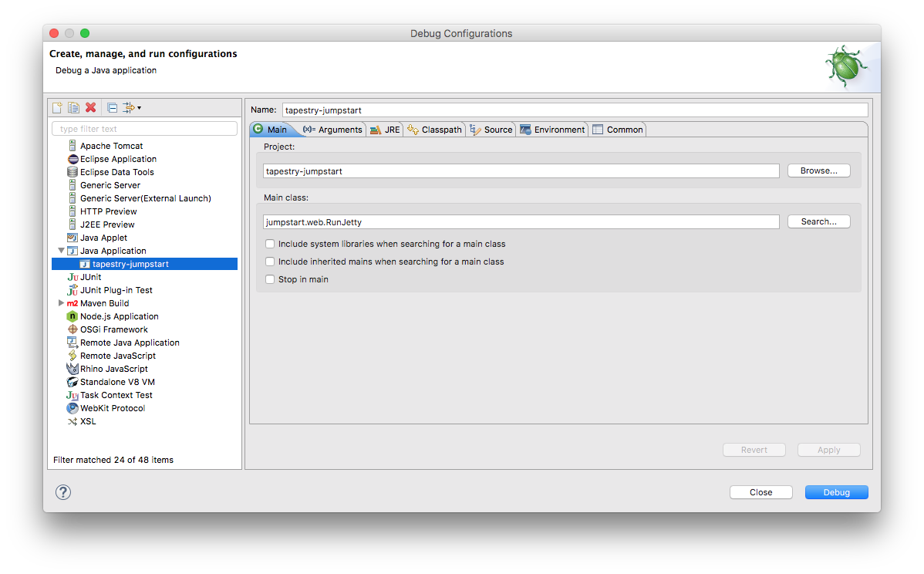Expand the Maven Build tree node

coord(61,303)
